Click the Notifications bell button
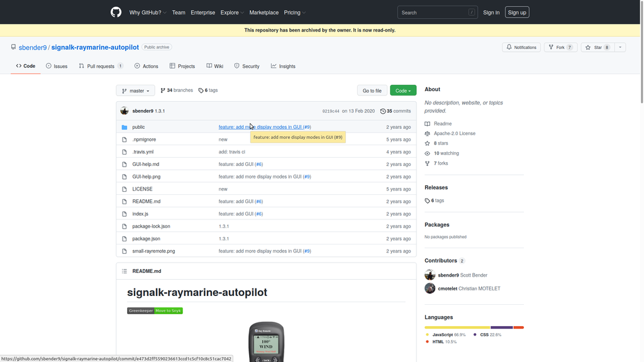This screenshot has width=644, height=362. point(521,47)
